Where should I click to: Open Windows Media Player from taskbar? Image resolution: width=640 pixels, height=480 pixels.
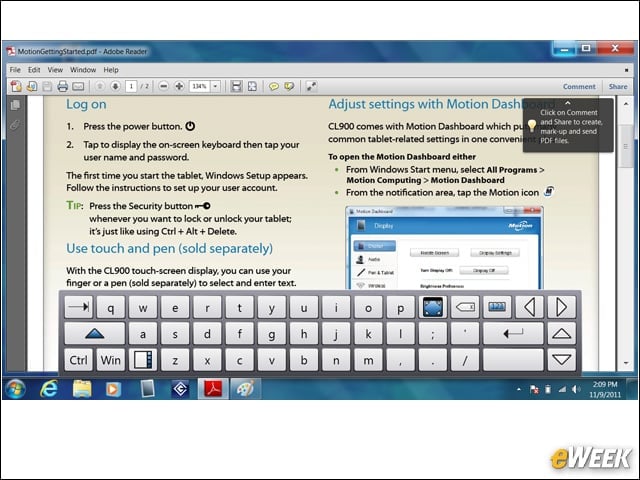113,389
